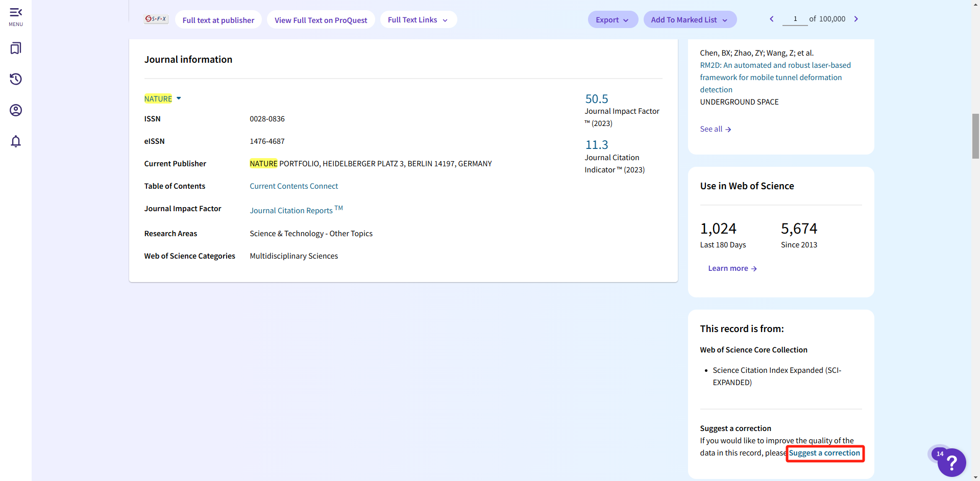
Task: Open the help question mark bubble
Action: [x=951, y=462]
